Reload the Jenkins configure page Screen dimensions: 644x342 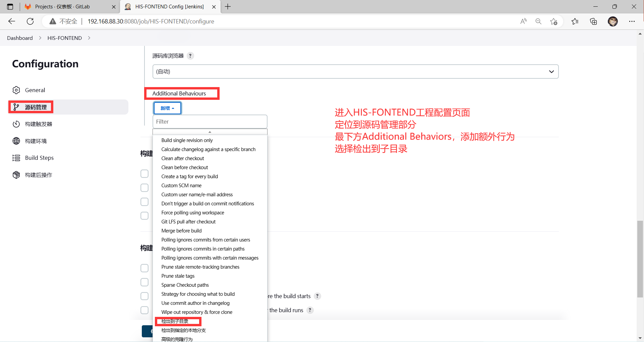point(30,21)
